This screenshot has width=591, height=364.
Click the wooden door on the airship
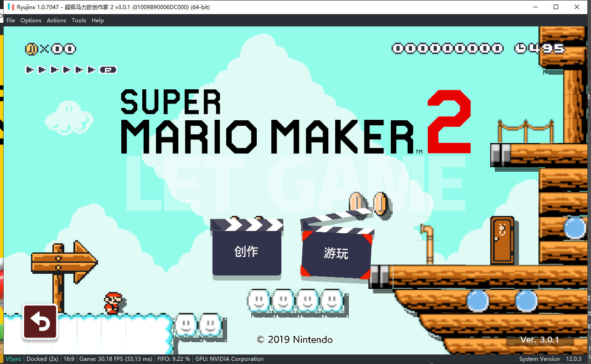(502, 240)
